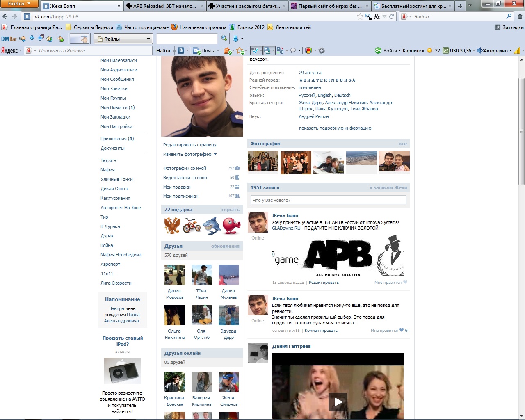Click the VK icon in Yandex toolbar
This screenshot has height=420, width=525.
(181, 50)
